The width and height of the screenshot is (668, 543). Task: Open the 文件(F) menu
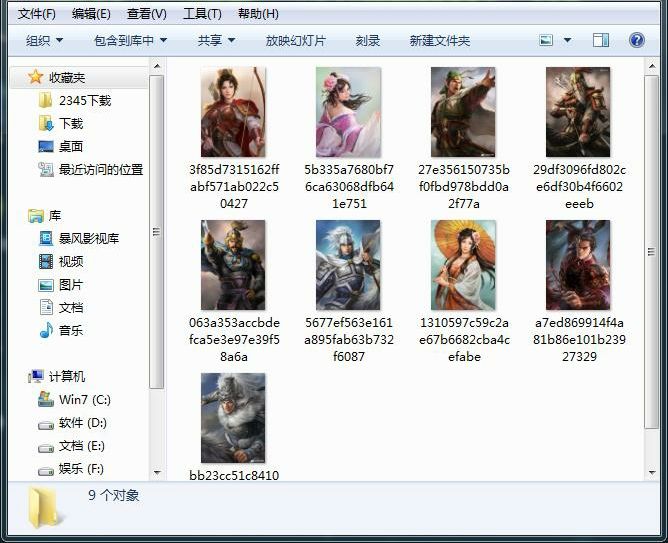37,14
